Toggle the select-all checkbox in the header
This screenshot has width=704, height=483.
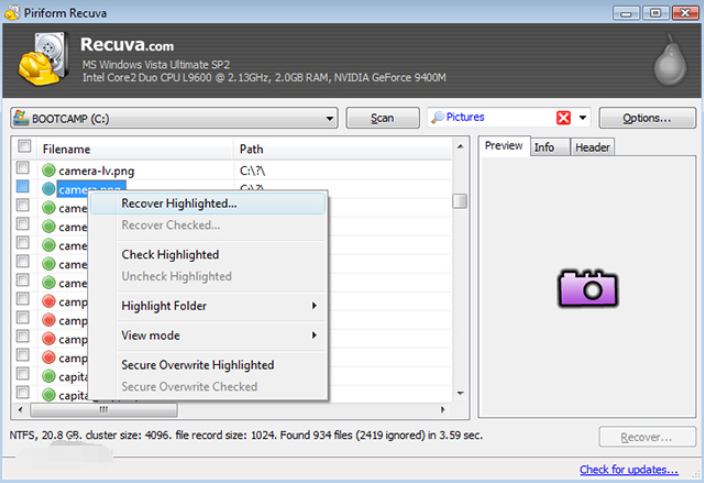(x=24, y=146)
